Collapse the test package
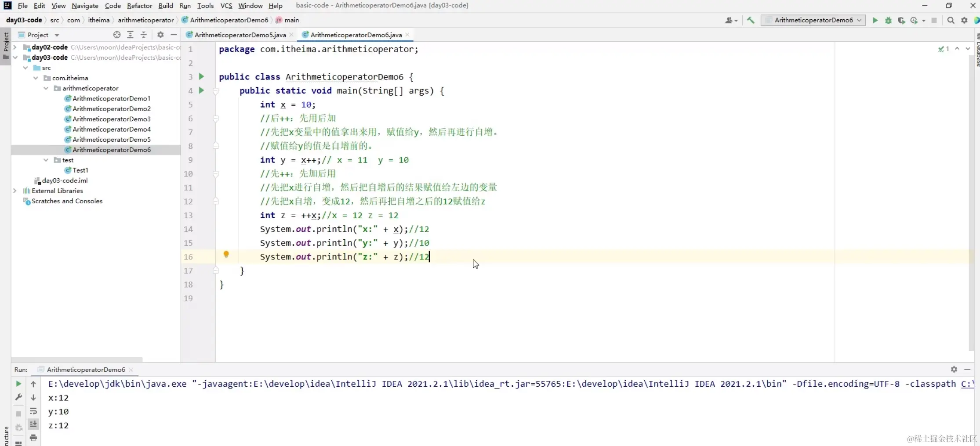Viewport: 980px width, 446px height. [x=46, y=160]
